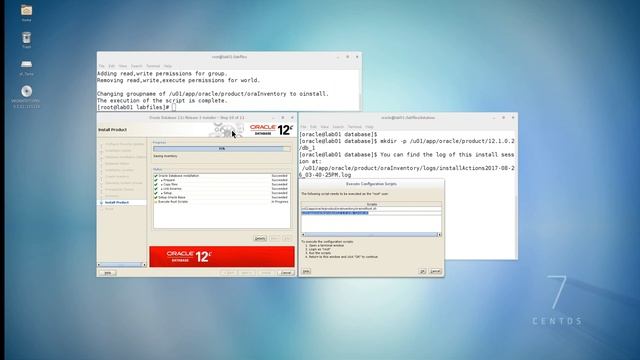This screenshot has width=640, height=360.
Task: Click the Scripts column header
Action: click(x=371, y=204)
